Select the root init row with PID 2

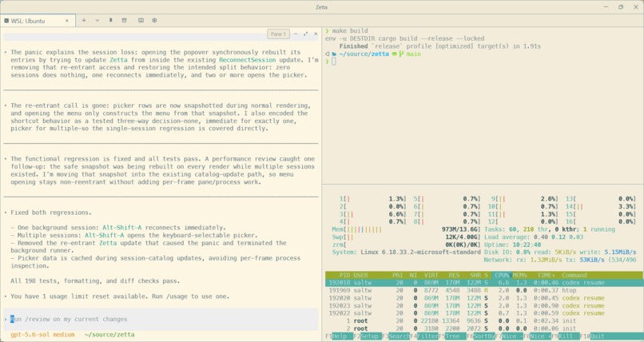coord(484,329)
